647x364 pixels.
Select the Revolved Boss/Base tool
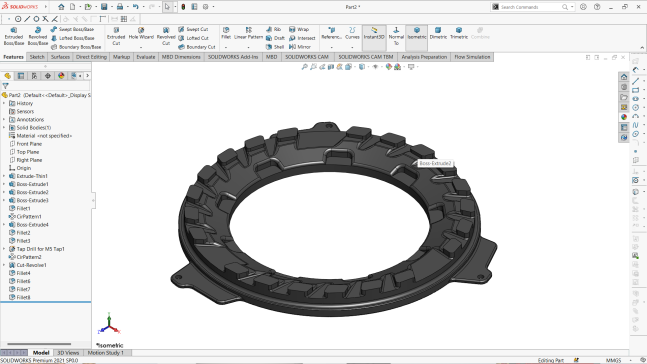[38, 36]
